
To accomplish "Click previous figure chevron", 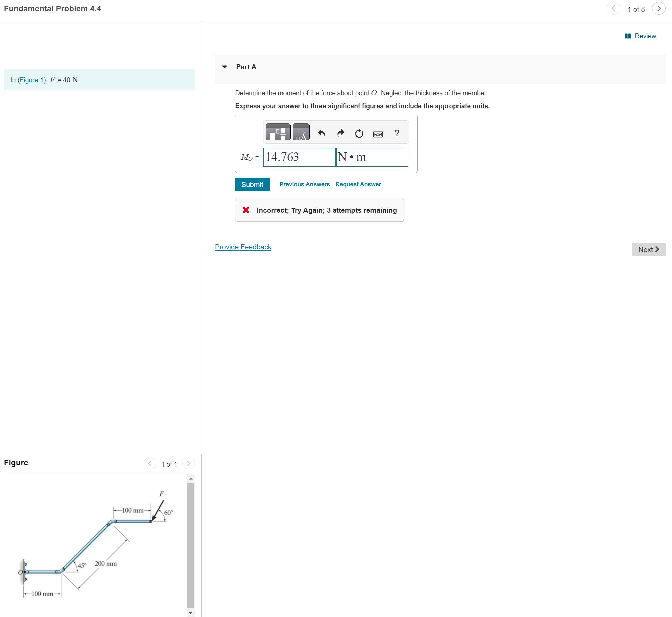I will pyautogui.click(x=150, y=463).
